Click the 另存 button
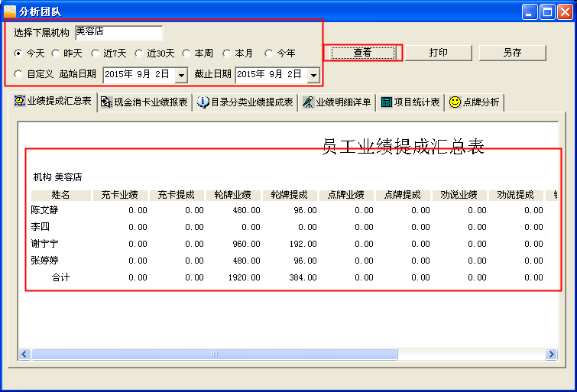 click(512, 53)
